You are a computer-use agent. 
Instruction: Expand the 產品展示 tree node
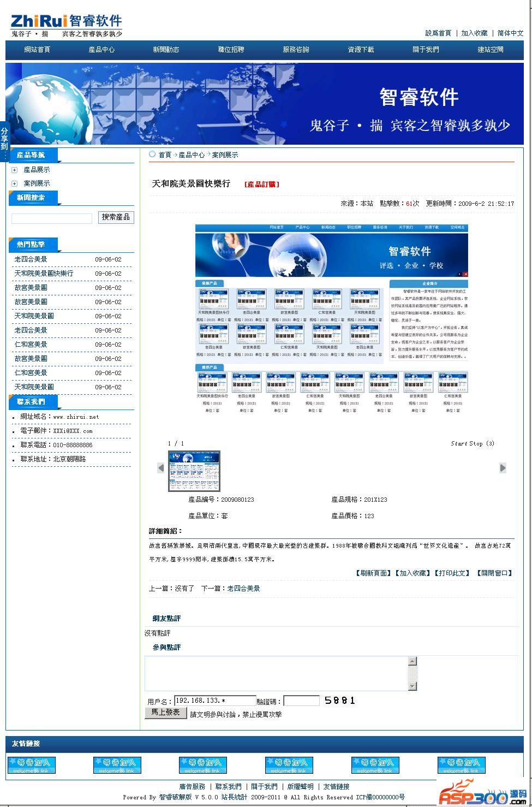tap(15, 170)
